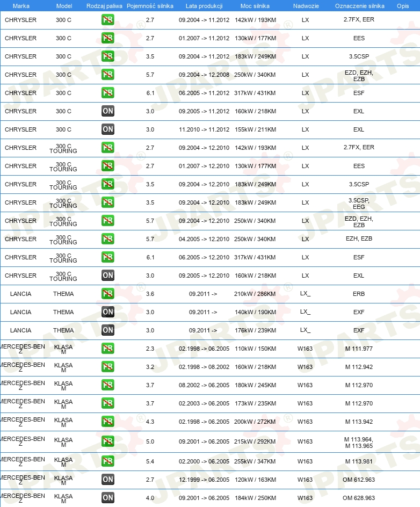Select engine code 2.7FX, EER in first row

tap(359, 20)
